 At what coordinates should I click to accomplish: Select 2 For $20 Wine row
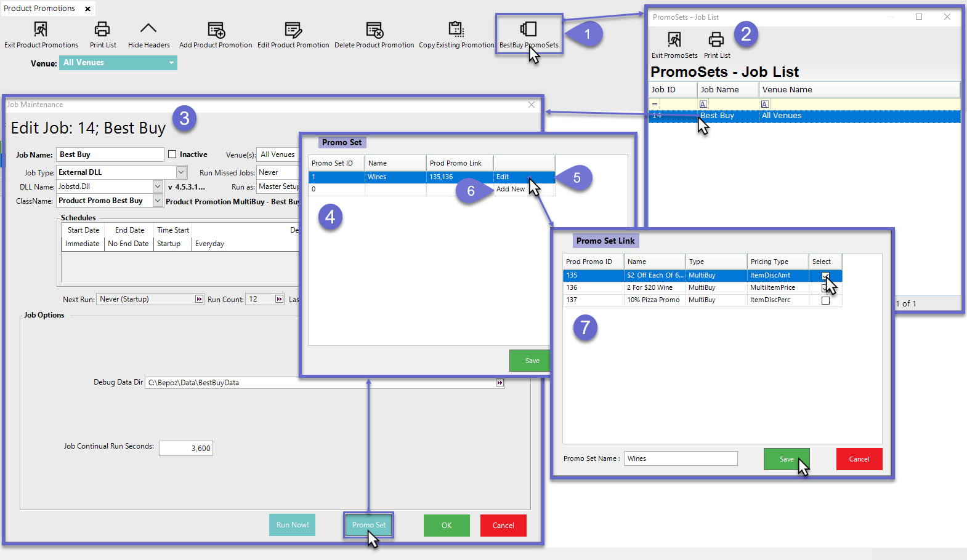click(702, 287)
